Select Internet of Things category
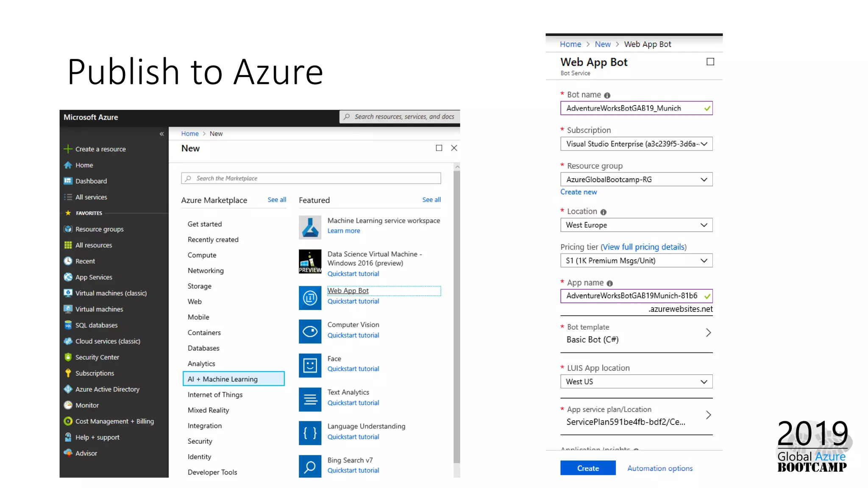 215,395
